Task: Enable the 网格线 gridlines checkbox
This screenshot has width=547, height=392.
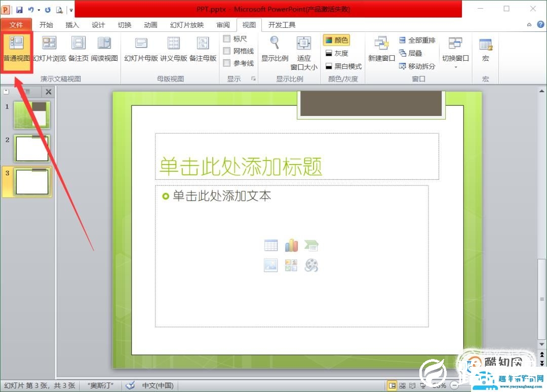Action: (227, 51)
